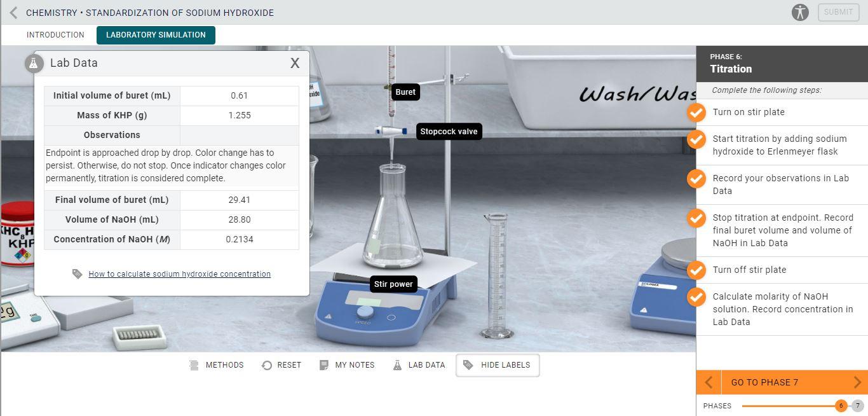Open the sodium hydroxide concentration calculation link
Viewport: 868px width, 416px height.
point(179,274)
